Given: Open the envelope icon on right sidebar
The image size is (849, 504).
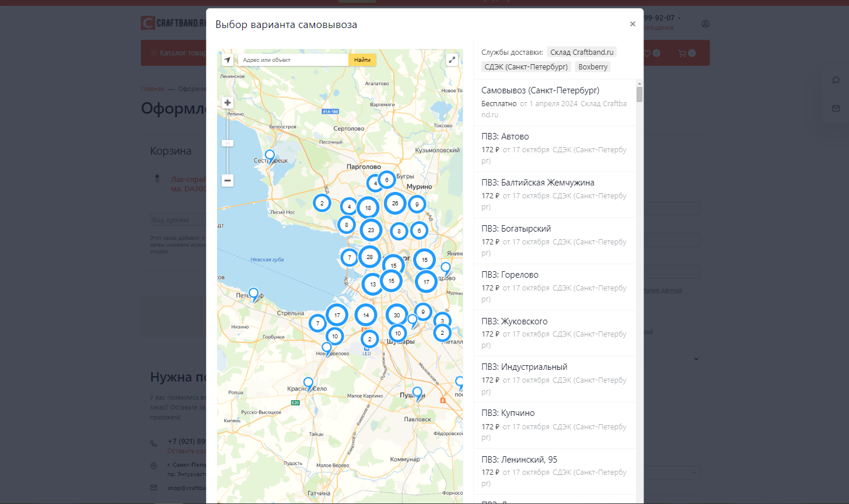Looking at the screenshot, I should [836, 108].
